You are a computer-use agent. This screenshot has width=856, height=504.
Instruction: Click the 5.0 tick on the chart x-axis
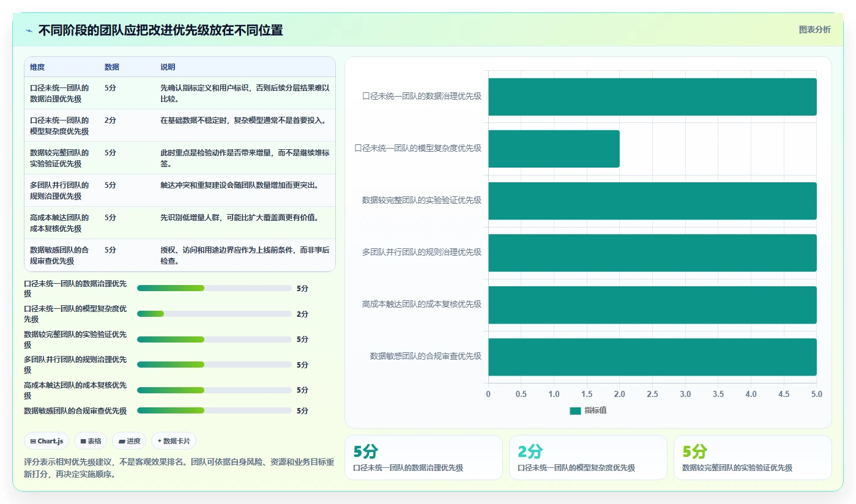click(816, 395)
